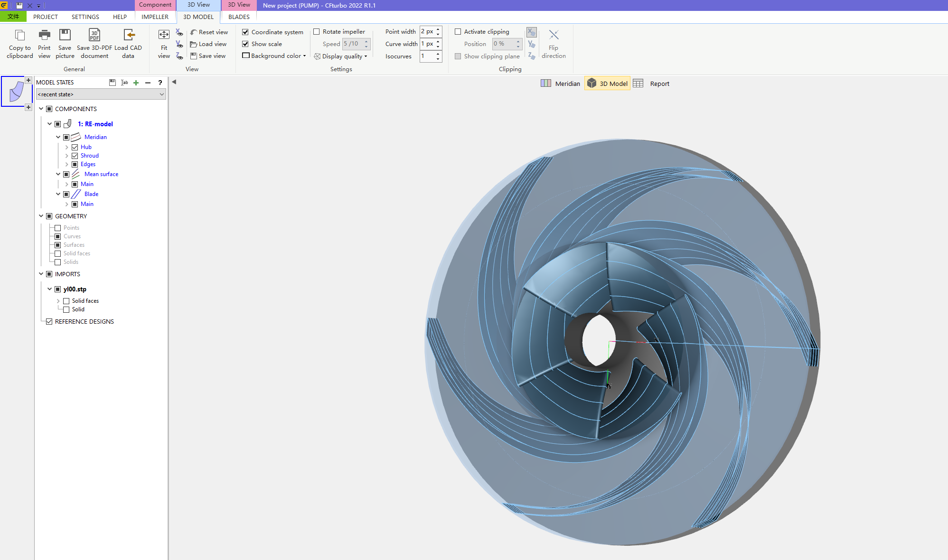The image size is (948, 560).
Task: Click the add model state plus icon
Action: [136, 83]
